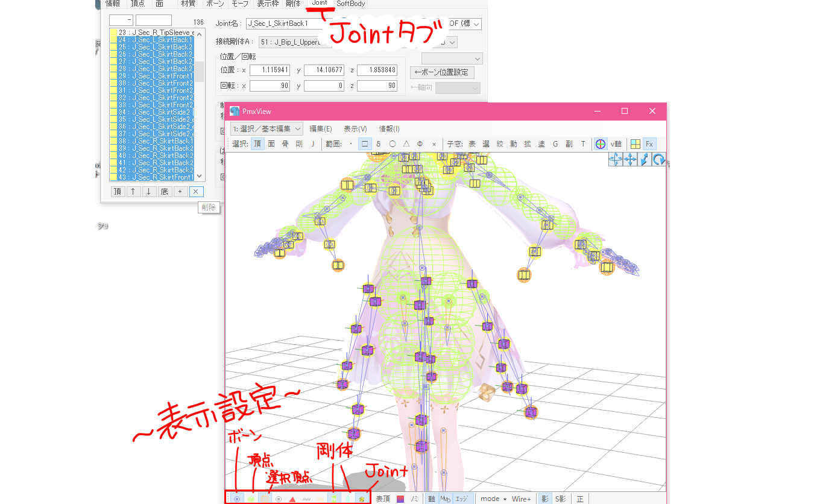Select joint selection mode J in toolbar

312,144
